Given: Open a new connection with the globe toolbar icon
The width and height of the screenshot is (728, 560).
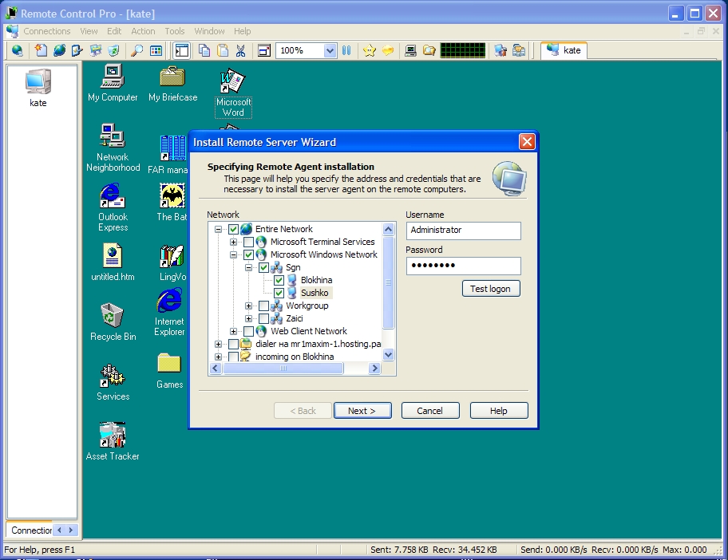Looking at the screenshot, I should coord(17,49).
